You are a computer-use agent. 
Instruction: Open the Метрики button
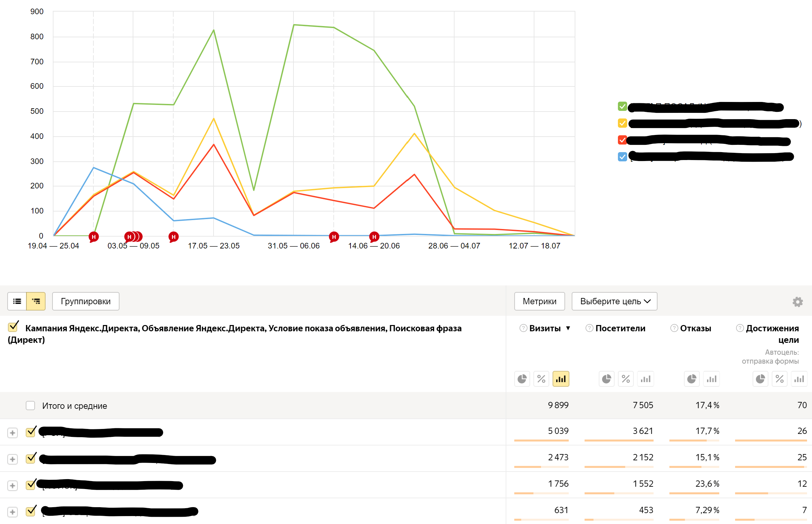(539, 301)
